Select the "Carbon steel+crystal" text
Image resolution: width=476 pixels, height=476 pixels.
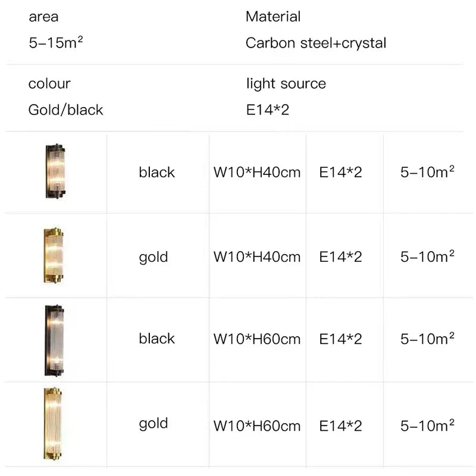[x=316, y=43]
